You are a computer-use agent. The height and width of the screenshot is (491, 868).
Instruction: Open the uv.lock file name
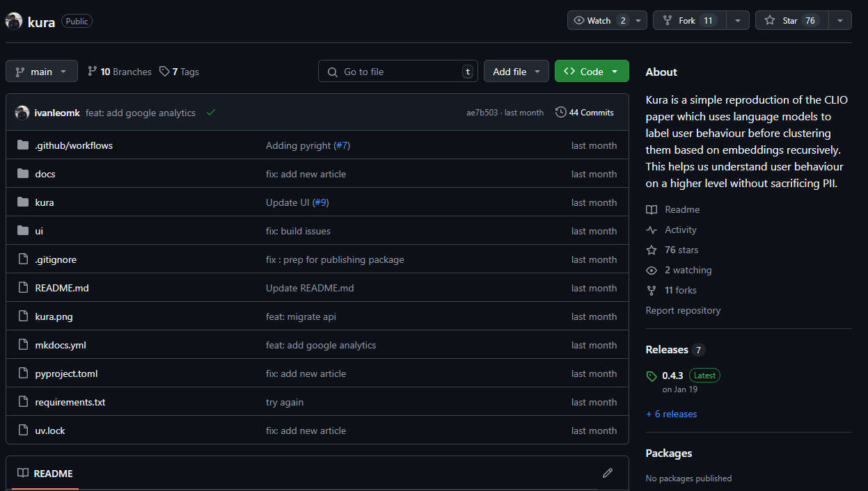tap(50, 430)
